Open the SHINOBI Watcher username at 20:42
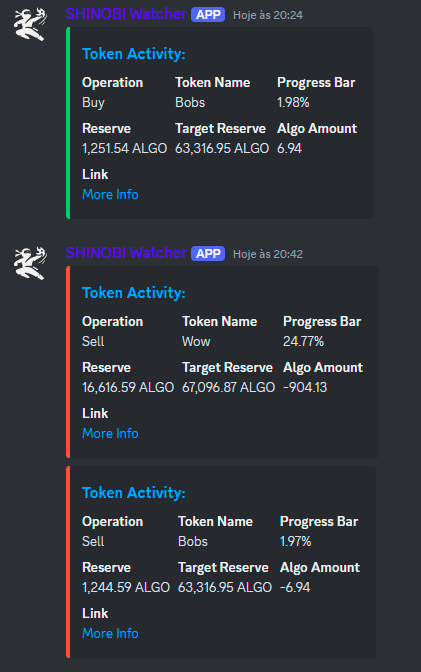Image resolution: width=421 pixels, height=672 pixels. (126, 253)
